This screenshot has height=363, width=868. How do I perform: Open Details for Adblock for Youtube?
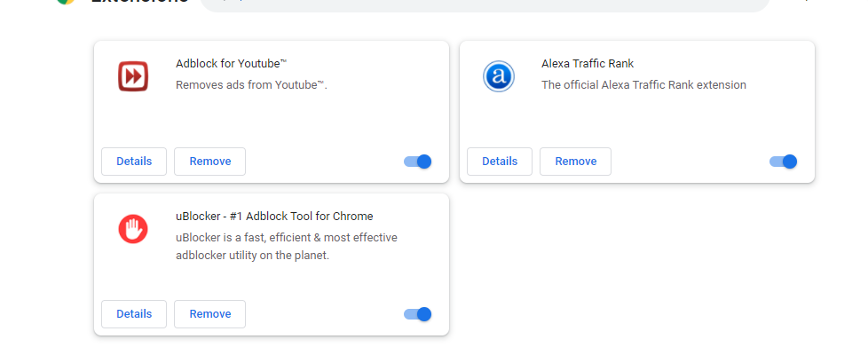134,162
